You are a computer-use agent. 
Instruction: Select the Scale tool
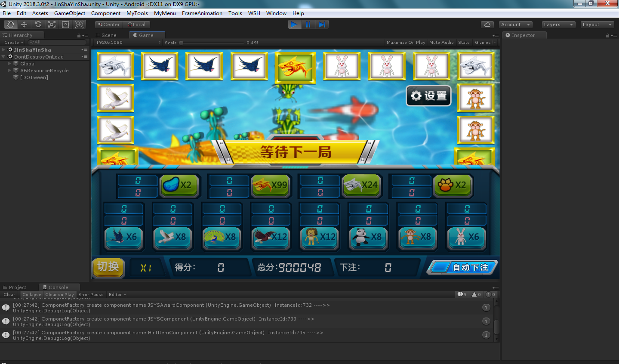point(52,24)
